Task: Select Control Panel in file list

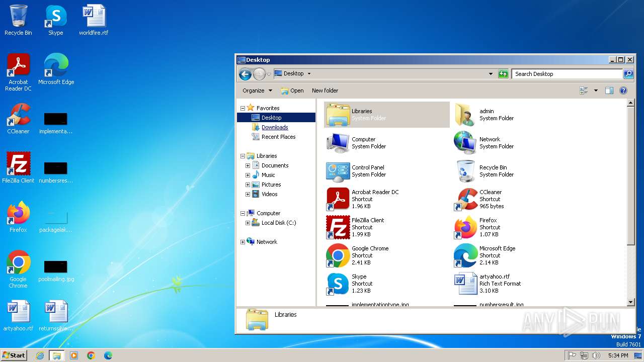Action: point(386,171)
